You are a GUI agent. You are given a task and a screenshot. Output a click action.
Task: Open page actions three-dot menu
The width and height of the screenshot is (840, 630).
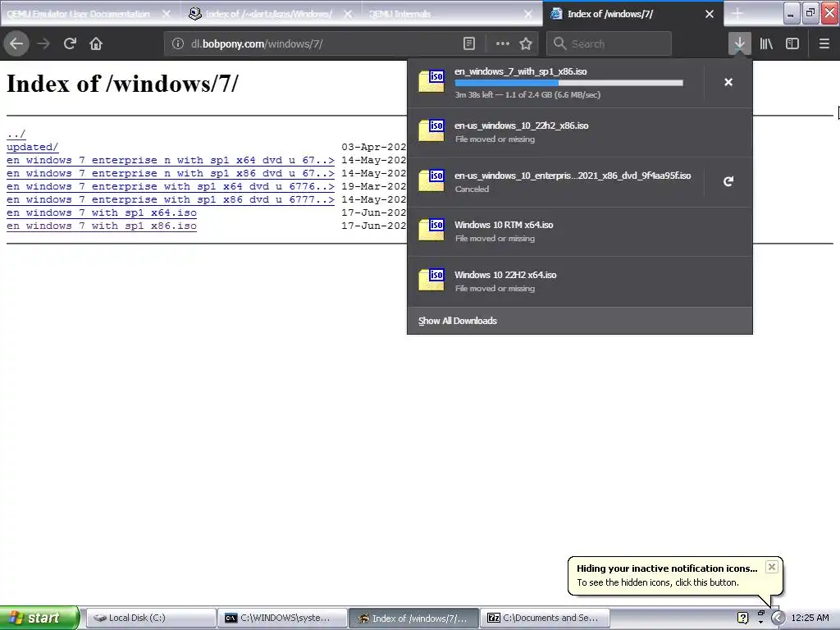coord(503,44)
